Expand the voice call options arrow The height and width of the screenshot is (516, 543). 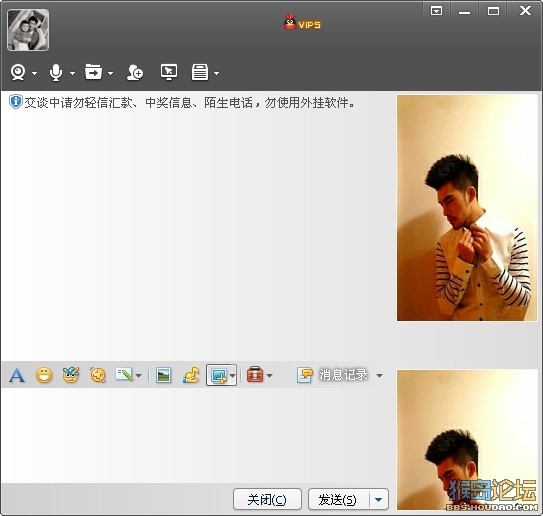pyautogui.click(x=72, y=73)
